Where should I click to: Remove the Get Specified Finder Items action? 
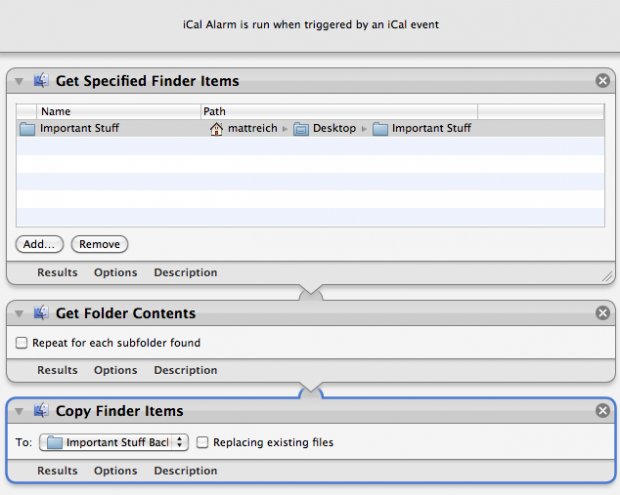point(602,81)
